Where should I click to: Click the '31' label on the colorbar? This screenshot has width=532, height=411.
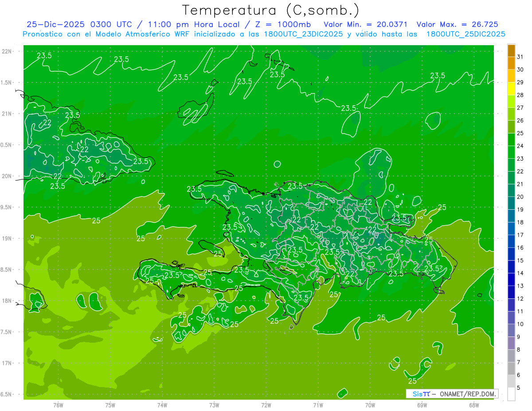point(520,57)
